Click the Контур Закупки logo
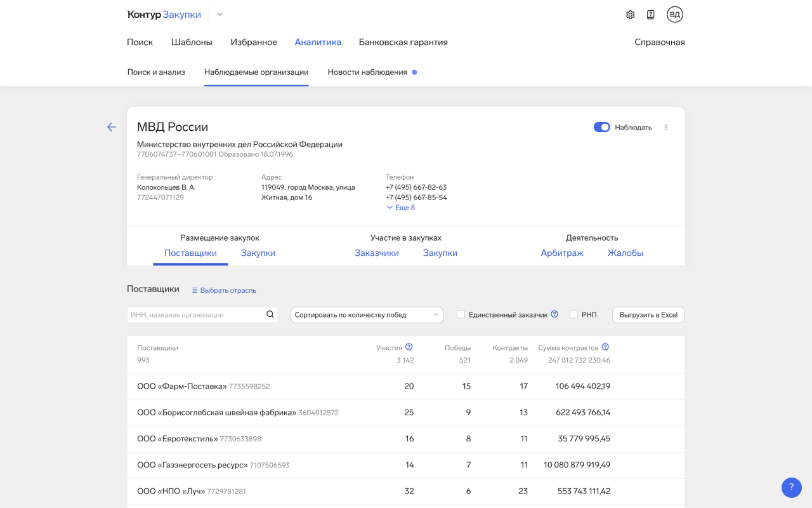The width and height of the screenshot is (812, 508). point(164,15)
